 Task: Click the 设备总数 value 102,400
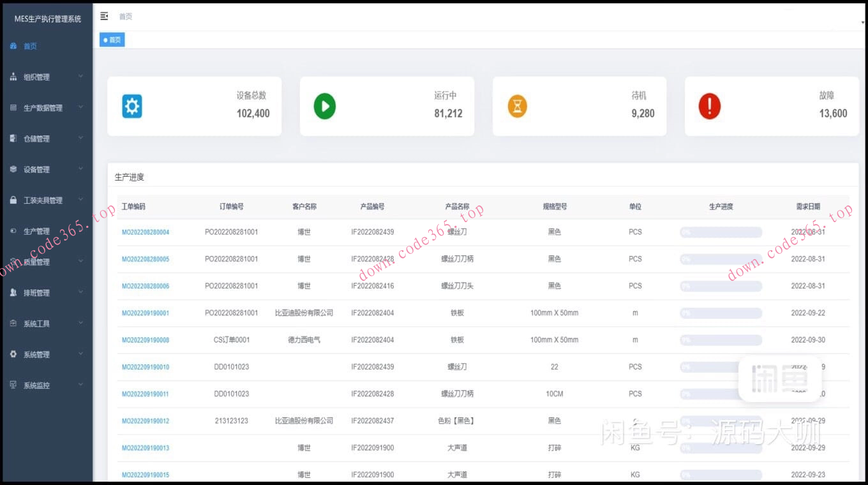pos(253,114)
